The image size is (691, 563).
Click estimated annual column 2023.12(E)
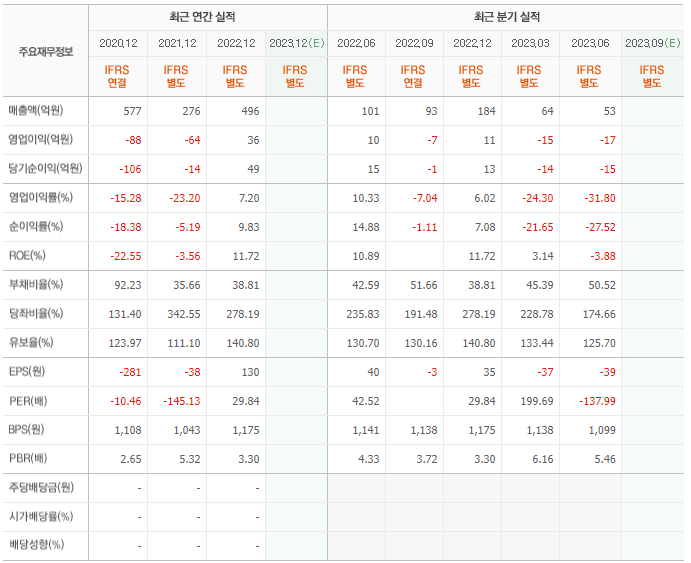[297, 43]
